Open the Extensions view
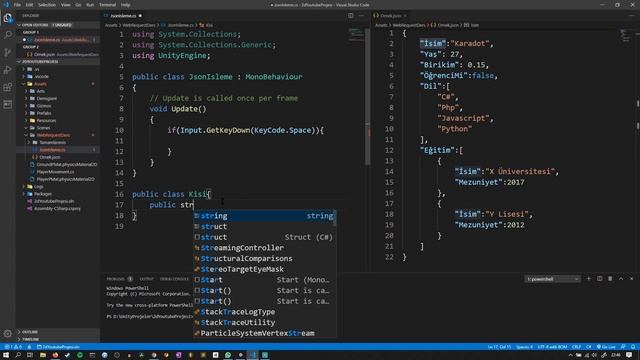 click(8, 87)
